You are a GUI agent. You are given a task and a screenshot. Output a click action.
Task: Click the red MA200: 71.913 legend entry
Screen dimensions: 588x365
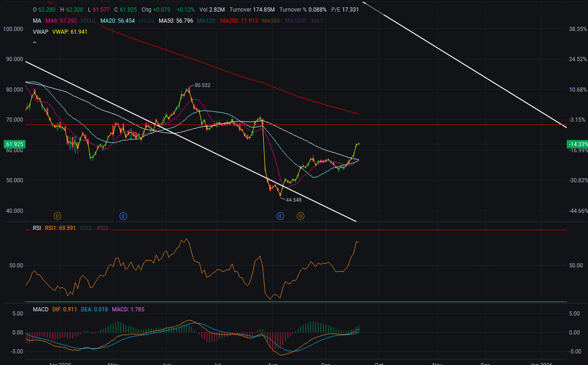coord(240,21)
